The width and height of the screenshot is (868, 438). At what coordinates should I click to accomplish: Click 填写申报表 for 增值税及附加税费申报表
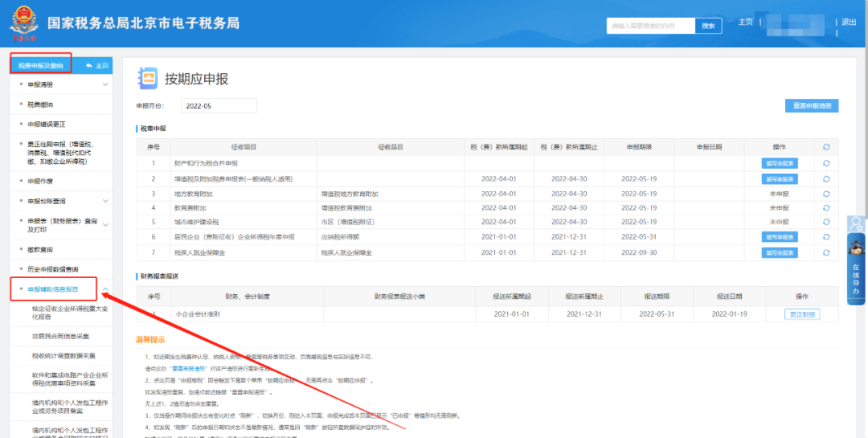coord(780,179)
